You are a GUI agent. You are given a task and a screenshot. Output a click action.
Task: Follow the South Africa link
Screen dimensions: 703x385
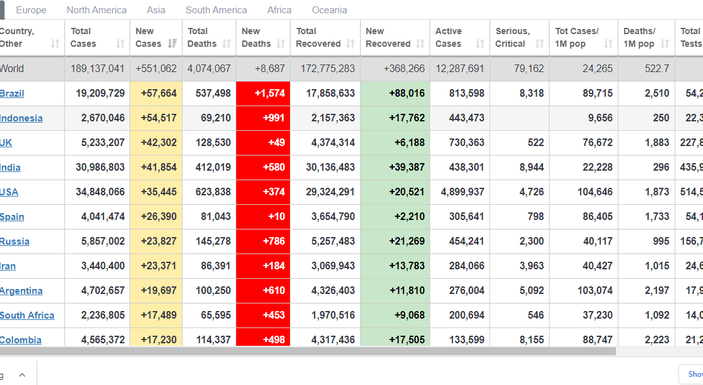click(27, 316)
